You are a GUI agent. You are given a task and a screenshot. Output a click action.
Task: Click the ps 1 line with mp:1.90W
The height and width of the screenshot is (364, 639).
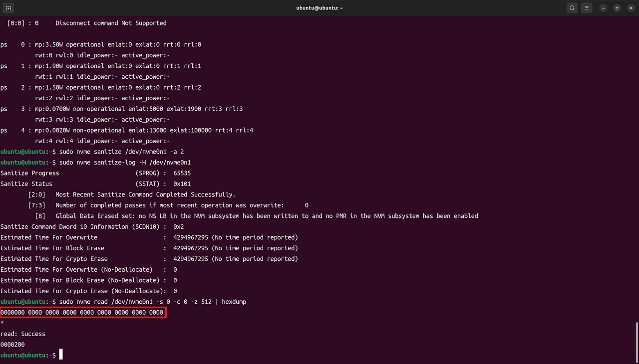tap(101, 66)
